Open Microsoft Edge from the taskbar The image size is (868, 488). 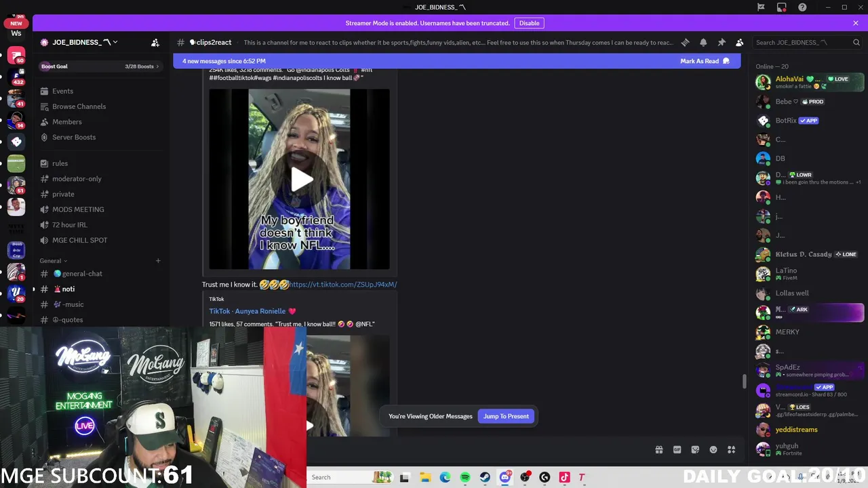(445, 477)
